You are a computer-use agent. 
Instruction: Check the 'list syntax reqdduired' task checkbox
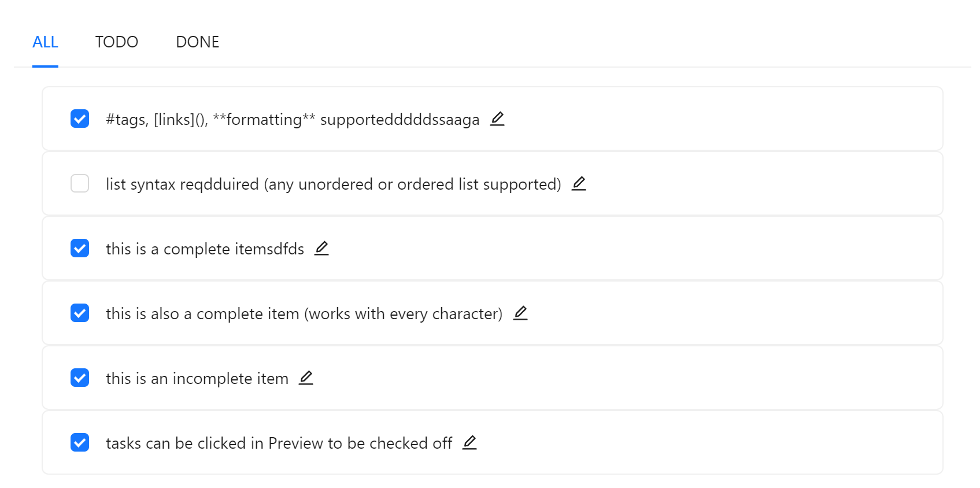click(x=80, y=183)
